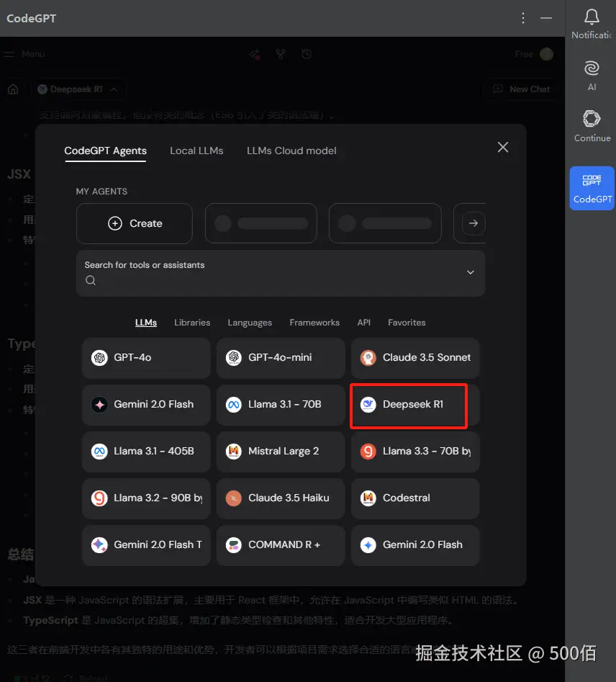Screen dimensions: 616x682
Task: Click the Groq logo on Llama 3.3 - 70B
Action: point(368,452)
